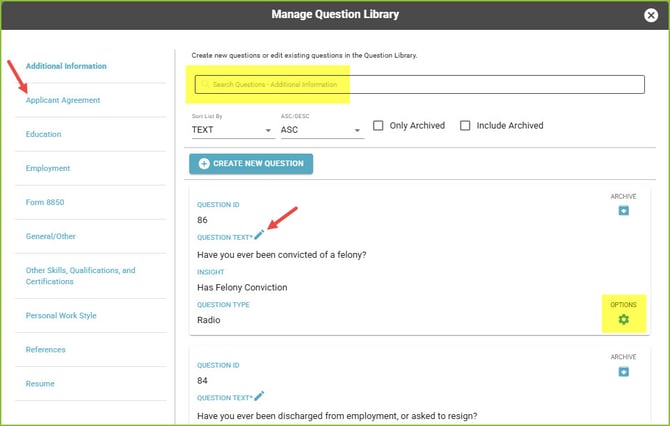Close the Manage Question Library dialog

[x=651, y=15]
